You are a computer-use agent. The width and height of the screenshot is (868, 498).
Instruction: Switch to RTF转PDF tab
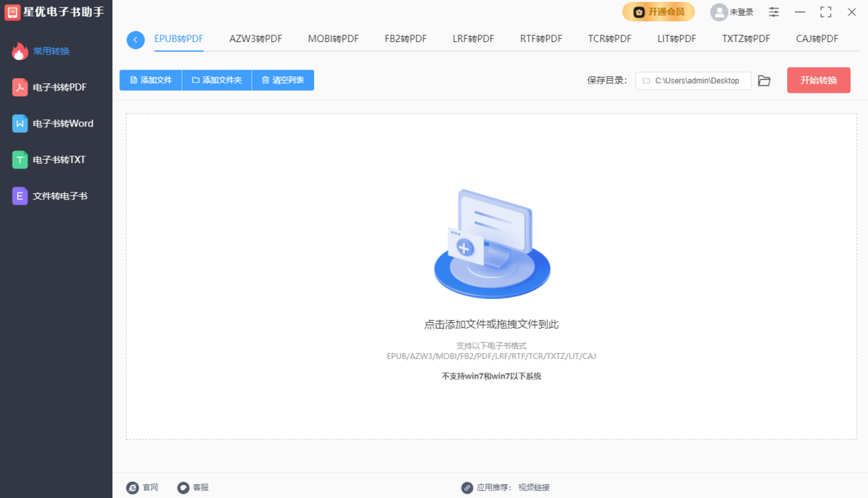coord(541,39)
